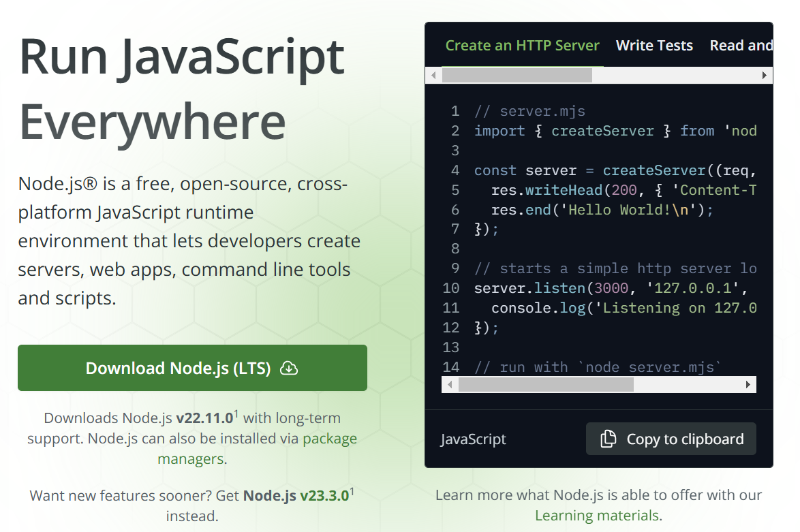
Task: Click the code block scrollbar left arrow
Action: 450,385
